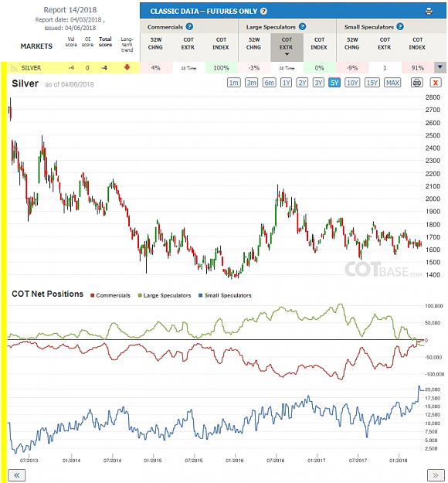Collapse the Silver row with the dropdown arrow

(440, 67)
